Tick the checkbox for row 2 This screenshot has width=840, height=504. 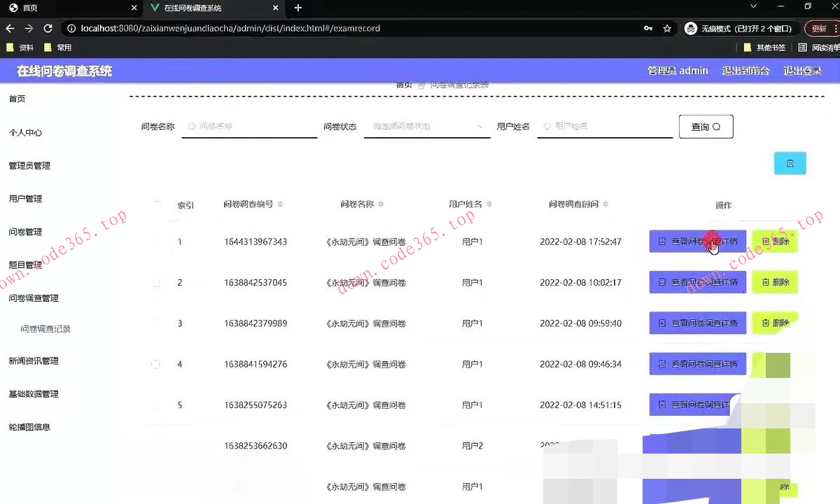[156, 283]
